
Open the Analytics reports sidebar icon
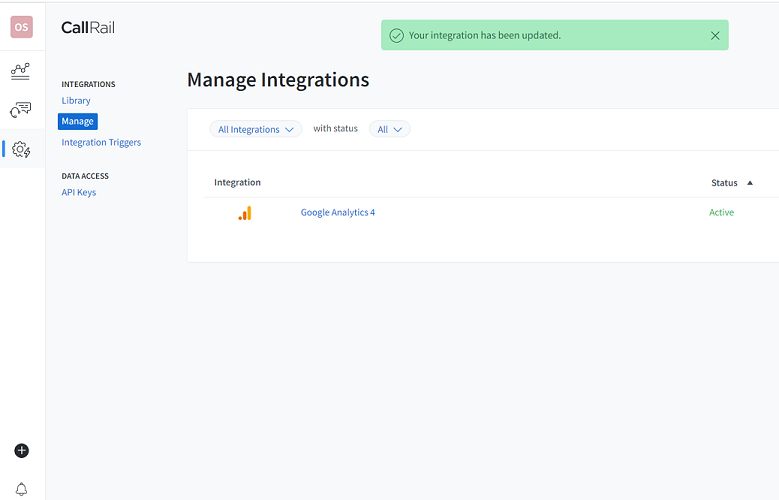tap(20, 71)
